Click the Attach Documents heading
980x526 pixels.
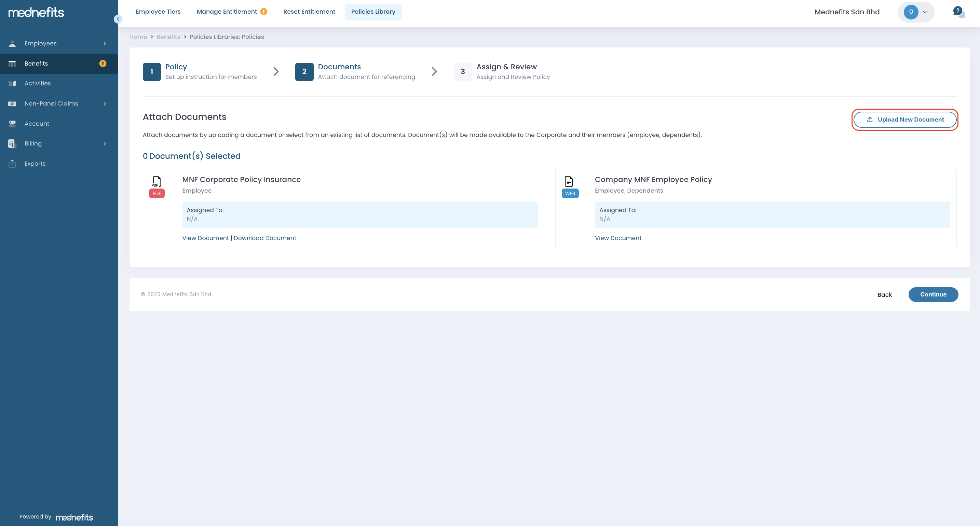click(185, 117)
